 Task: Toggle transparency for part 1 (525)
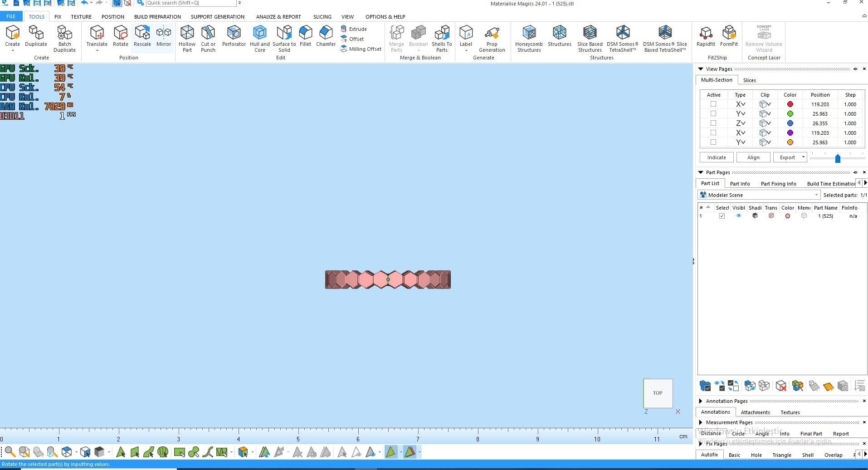(771, 216)
